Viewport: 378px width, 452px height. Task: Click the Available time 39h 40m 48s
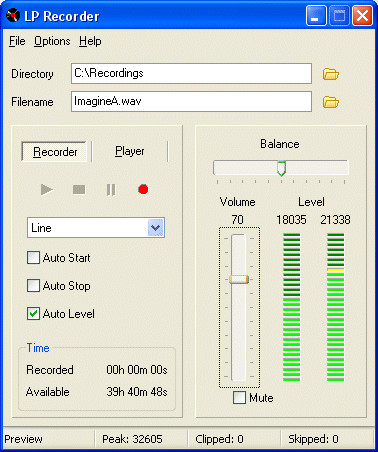137,392
